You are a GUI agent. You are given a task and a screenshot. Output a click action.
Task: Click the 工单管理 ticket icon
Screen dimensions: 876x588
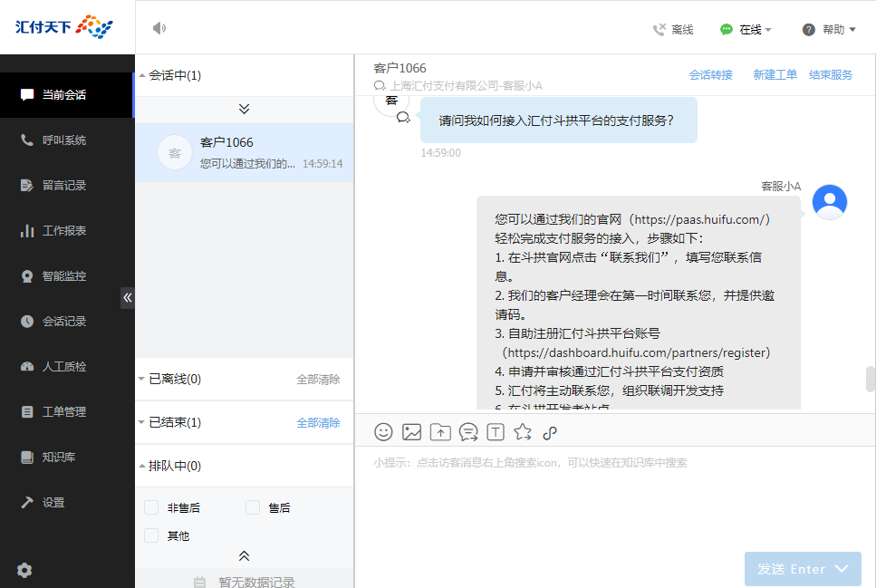[x=27, y=412]
